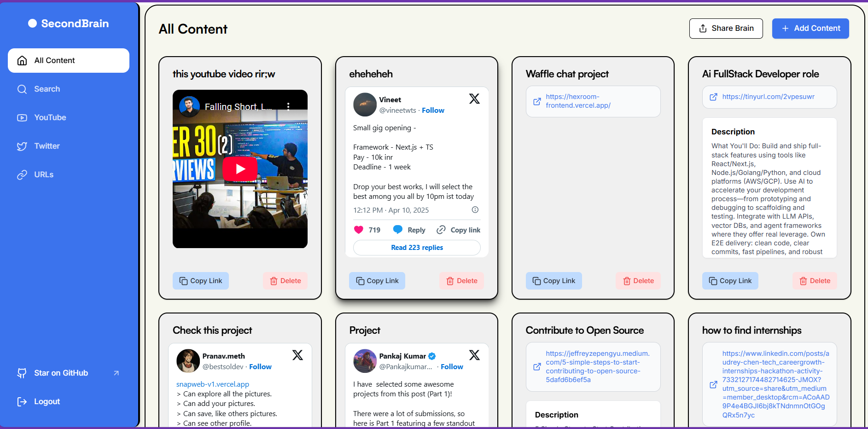Copy Link for Ai FullStack Developer role
Image resolution: width=868 pixels, height=429 pixels.
pyautogui.click(x=730, y=281)
